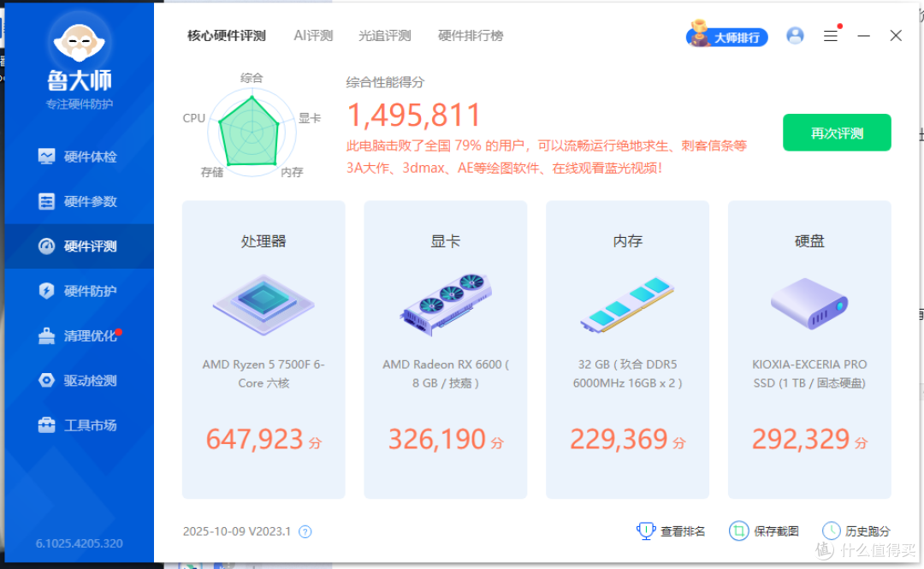
Task: Click the 硬件防护 shield icon
Action: pyautogui.click(x=46, y=291)
